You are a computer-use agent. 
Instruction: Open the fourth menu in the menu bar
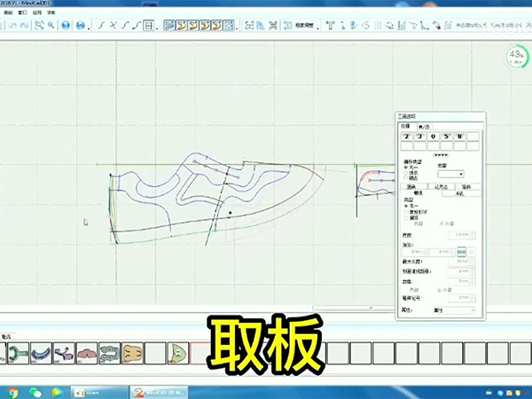click(x=51, y=12)
